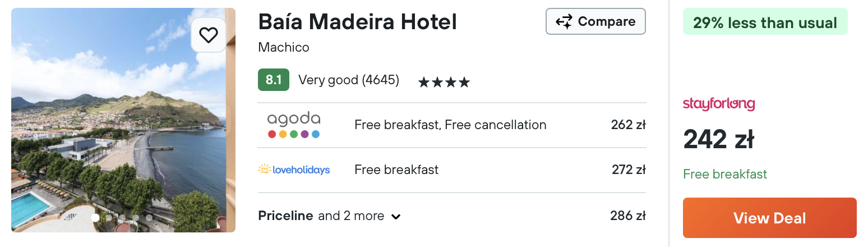Click the stayforlong logo
Viewport: 868px width, 247px height.
pos(719,104)
